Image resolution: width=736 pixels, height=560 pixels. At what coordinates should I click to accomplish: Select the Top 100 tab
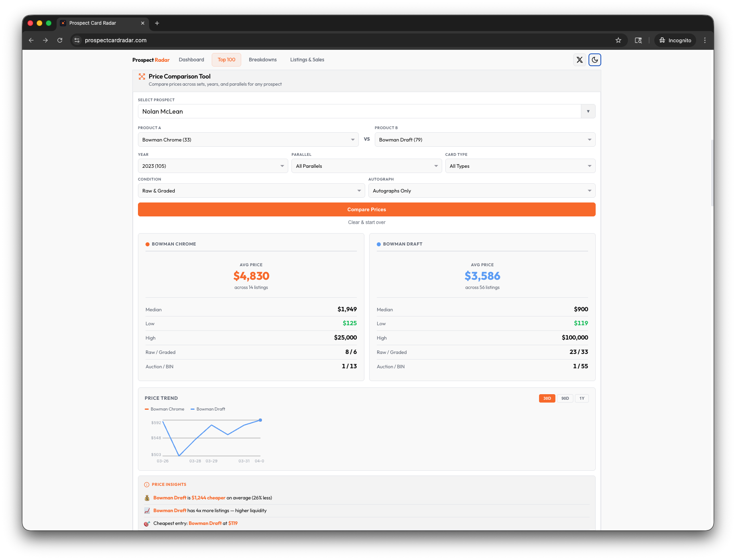pos(226,60)
